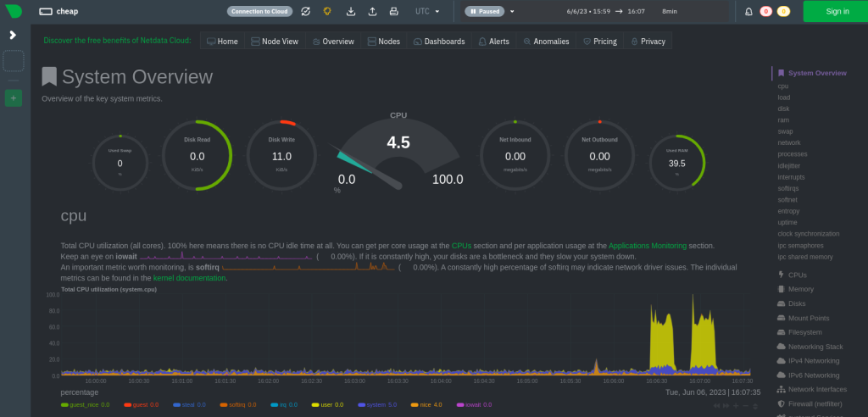This screenshot has width=868, height=417.
Task: Jump to idlejitter in right menu
Action: [x=789, y=165]
